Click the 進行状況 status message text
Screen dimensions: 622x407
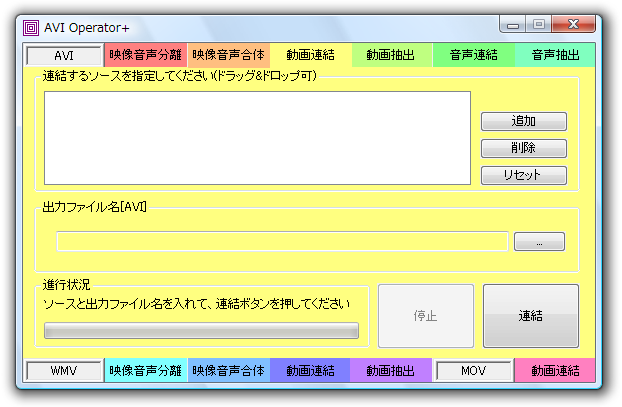[x=196, y=304]
